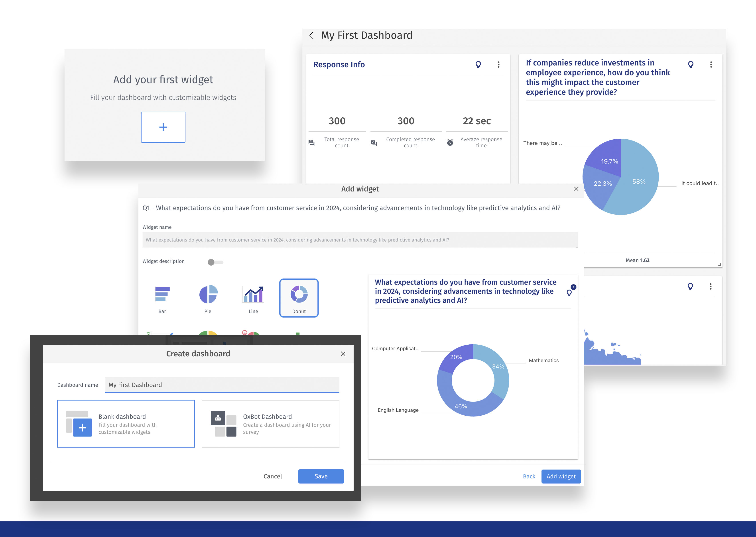Viewport: 756px width, 537px height.
Task: Click the 'Mean 1.62' text
Action: pyautogui.click(x=637, y=260)
